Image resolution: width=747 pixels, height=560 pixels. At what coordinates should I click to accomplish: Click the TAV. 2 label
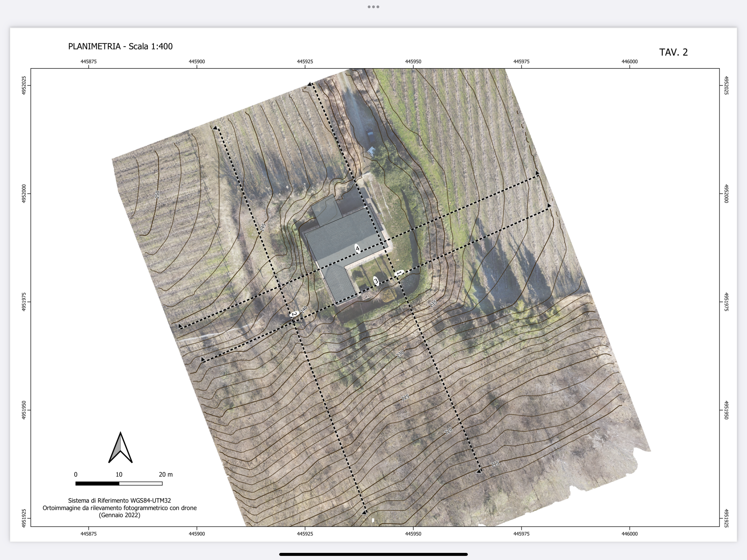click(673, 52)
